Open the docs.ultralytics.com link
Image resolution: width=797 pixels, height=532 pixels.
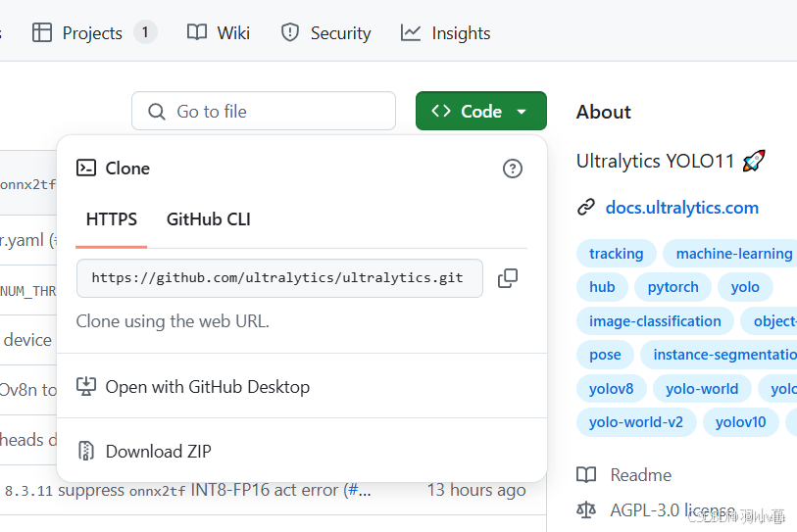(x=681, y=208)
